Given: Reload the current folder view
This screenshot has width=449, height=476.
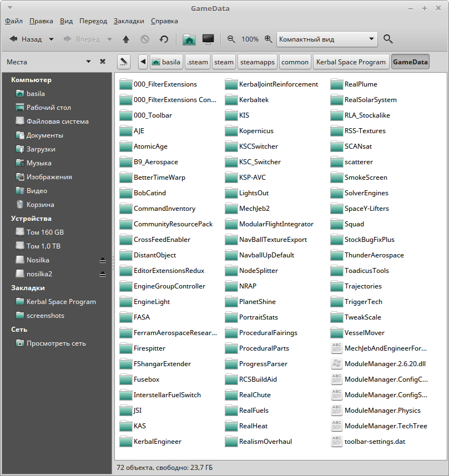Looking at the screenshot, I should [x=164, y=39].
